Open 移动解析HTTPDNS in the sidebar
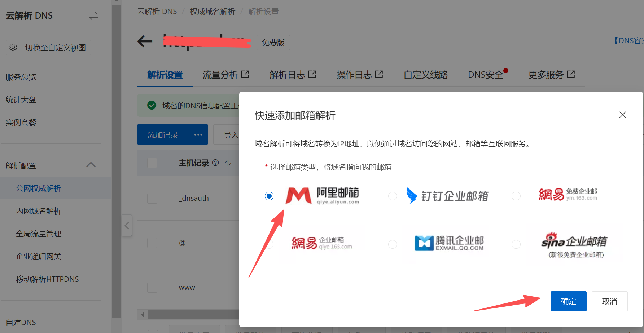 tap(47, 279)
